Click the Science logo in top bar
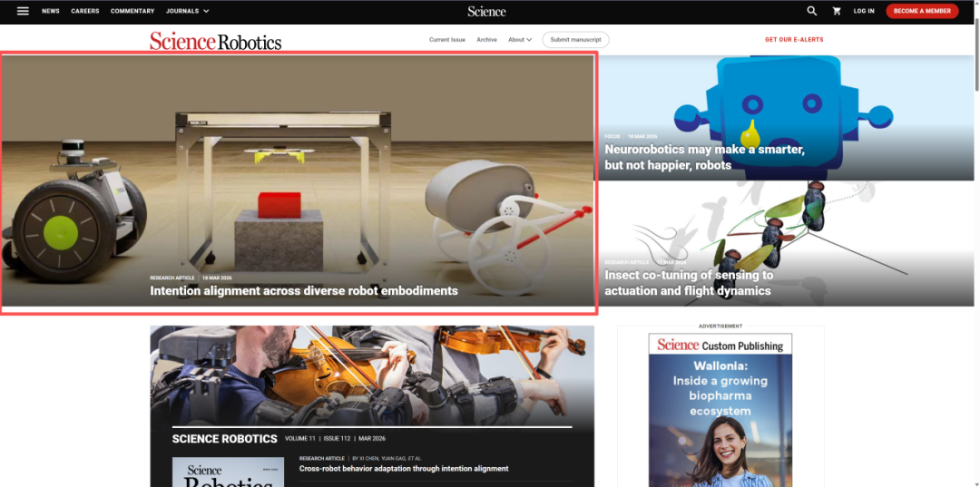The image size is (980, 487). click(x=486, y=11)
